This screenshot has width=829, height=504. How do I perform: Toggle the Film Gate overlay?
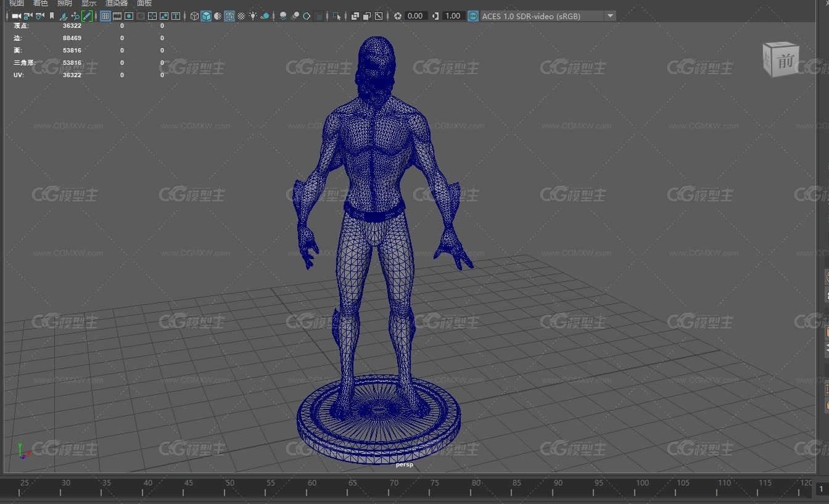coord(117,16)
